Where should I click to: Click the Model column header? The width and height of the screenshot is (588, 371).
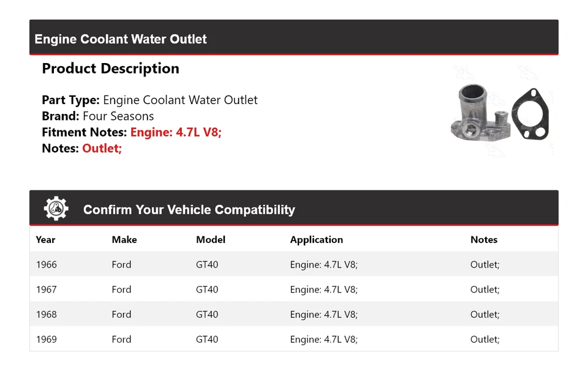point(211,239)
